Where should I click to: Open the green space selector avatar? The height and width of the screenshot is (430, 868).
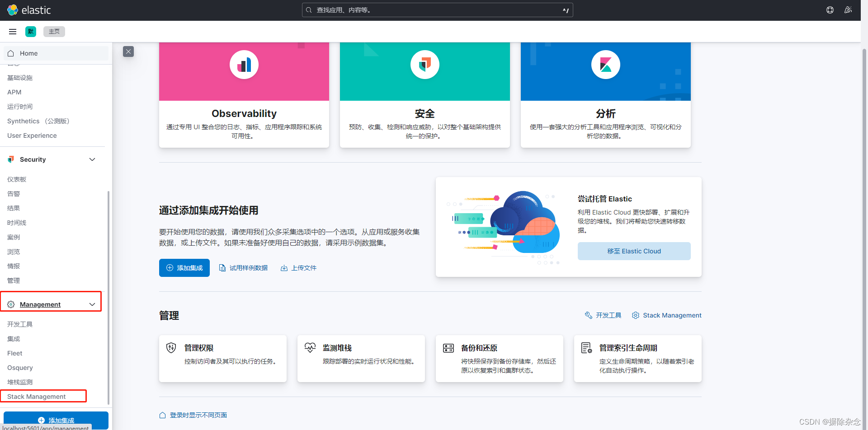(x=31, y=32)
